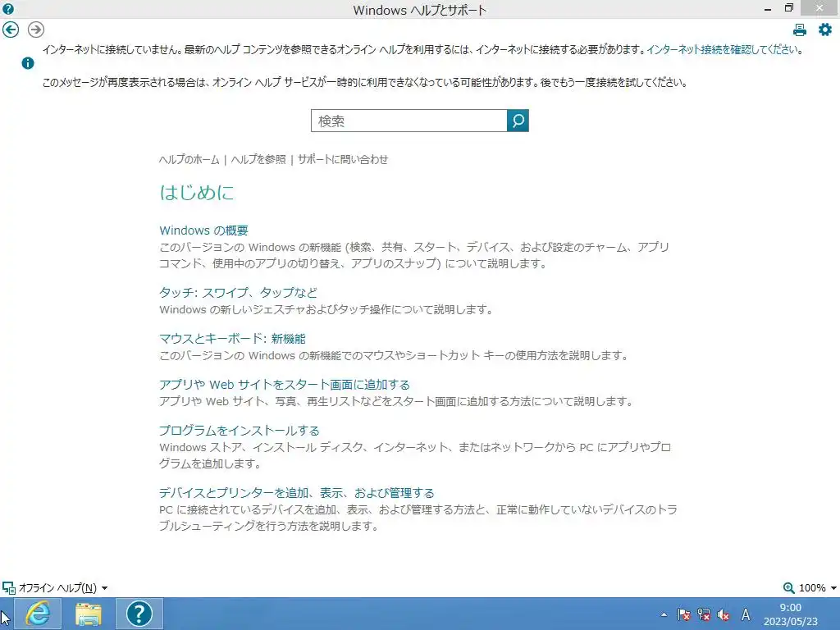Click the printer icon to print
The height and width of the screenshot is (630, 840).
point(799,30)
